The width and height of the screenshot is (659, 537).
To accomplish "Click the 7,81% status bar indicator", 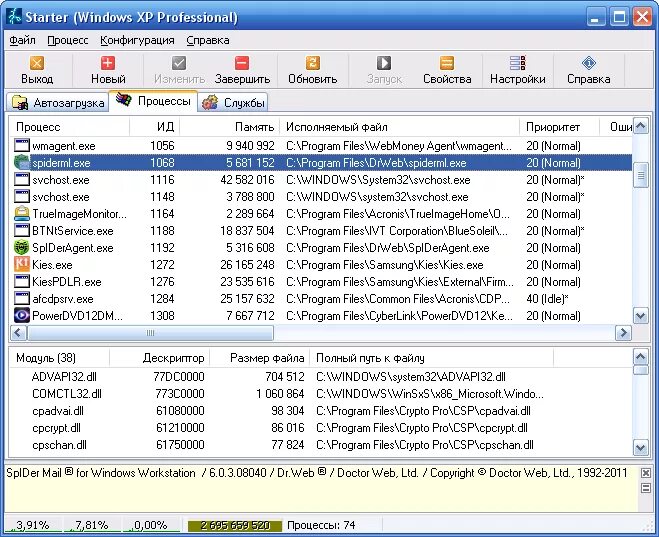I will click(92, 525).
